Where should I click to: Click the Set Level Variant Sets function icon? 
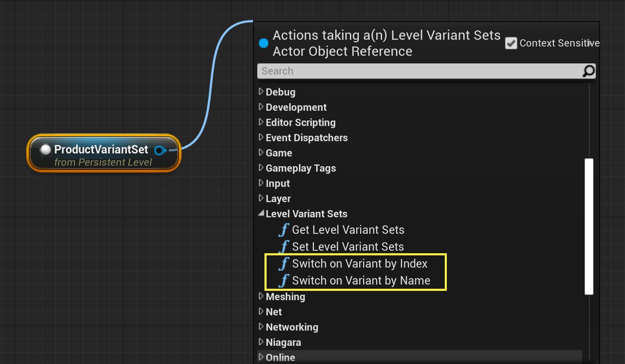pyautogui.click(x=284, y=247)
